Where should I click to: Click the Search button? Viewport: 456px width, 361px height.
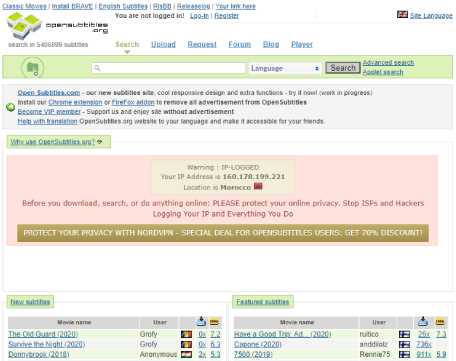click(343, 68)
